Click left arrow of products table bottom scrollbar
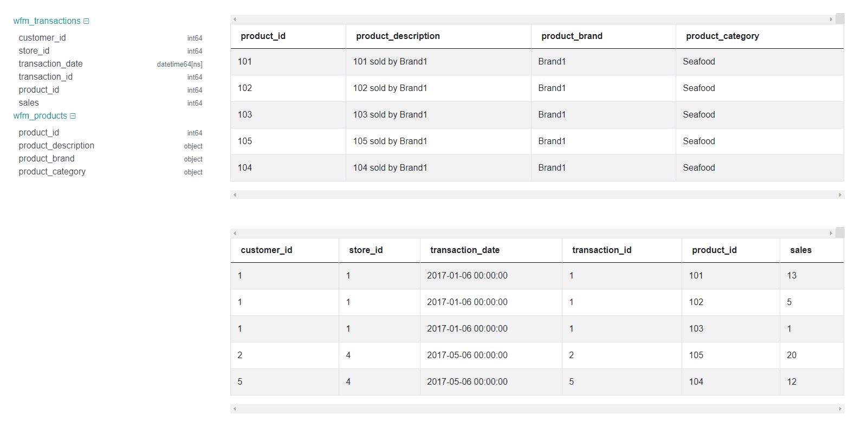Image resolution: width=868 pixels, height=434 pixels. (x=235, y=195)
